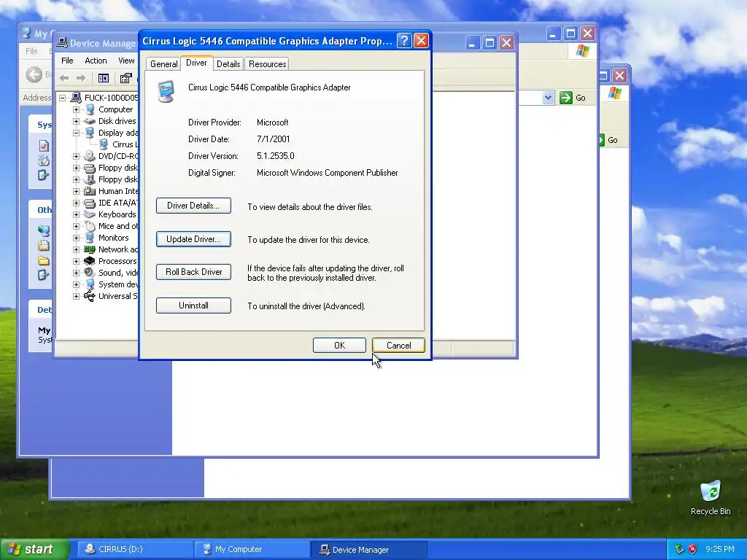Image resolution: width=747 pixels, height=560 pixels.
Task: Open Device Manager View menu
Action: tap(126, 61)
